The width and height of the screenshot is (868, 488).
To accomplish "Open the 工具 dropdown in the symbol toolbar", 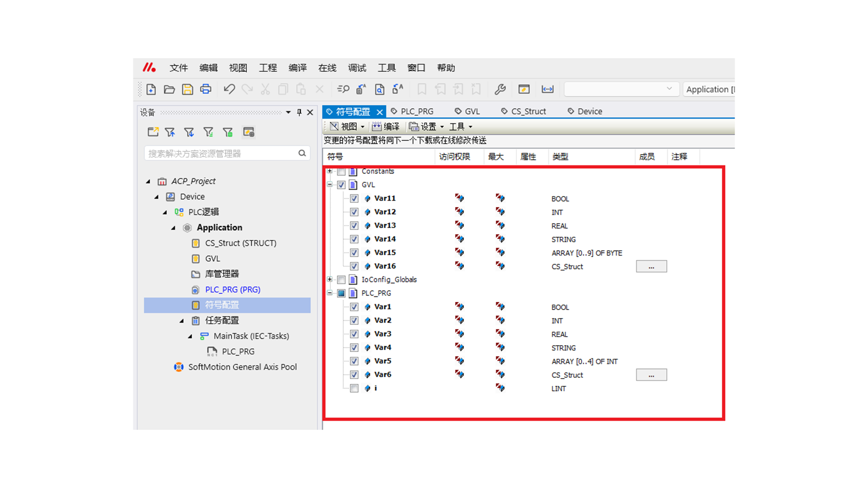I will [x=461, y=127].
